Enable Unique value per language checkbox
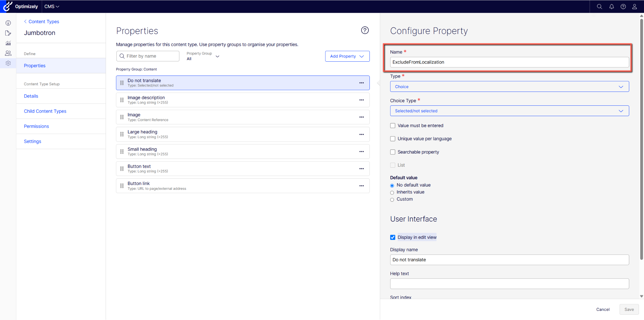This screenshot has height=320, width=644. 393,139
